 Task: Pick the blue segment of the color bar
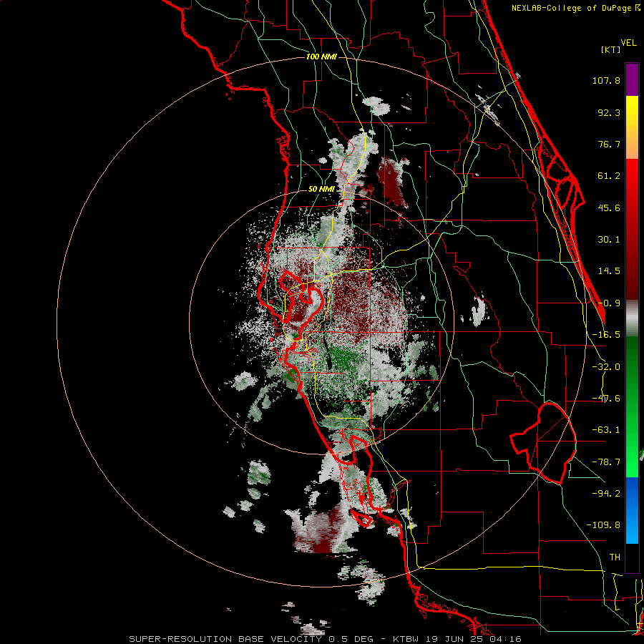click(x=632, y=510)
